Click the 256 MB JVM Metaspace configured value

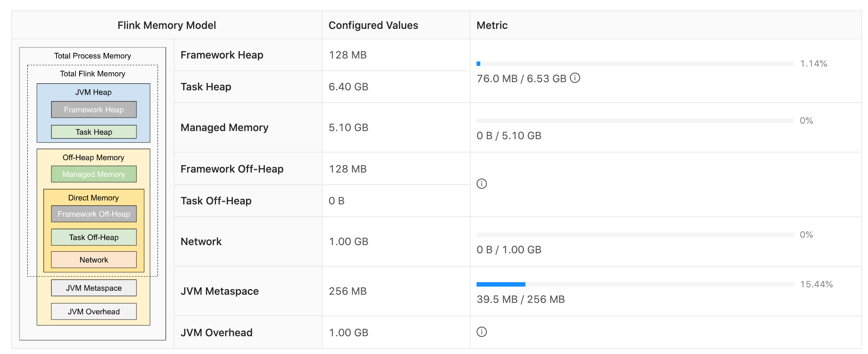point(347,291)
